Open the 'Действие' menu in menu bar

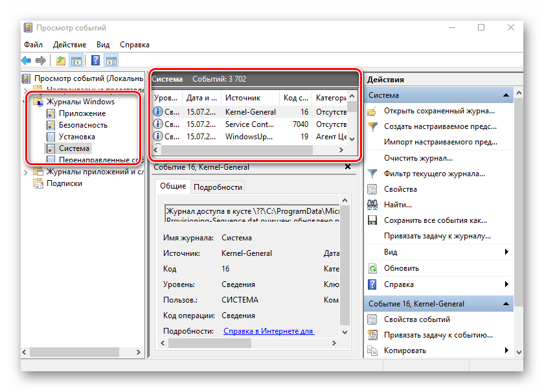click(69, 45)
